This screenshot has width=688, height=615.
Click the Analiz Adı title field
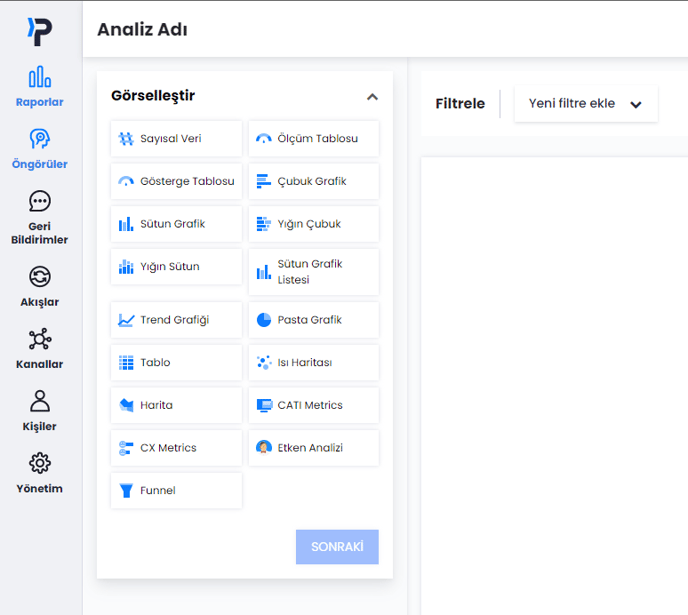(142, 30)
